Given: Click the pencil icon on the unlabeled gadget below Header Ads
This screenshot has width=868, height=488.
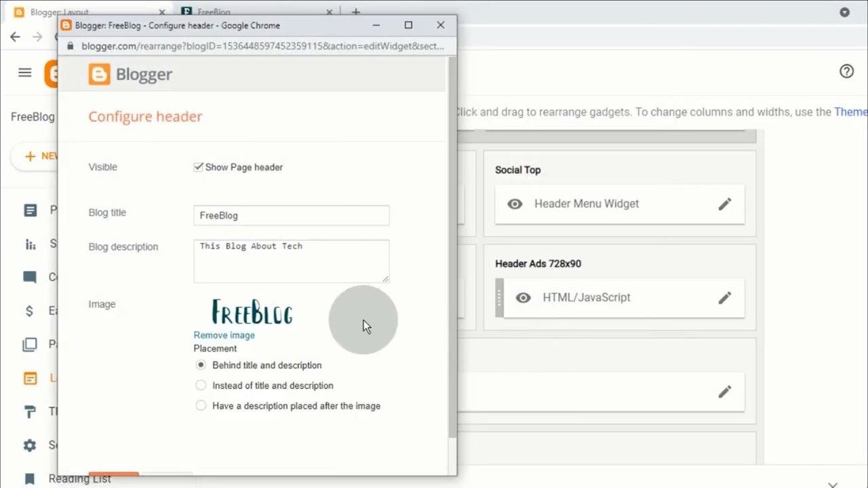Looking at the screenshot, I should click(725, 392).
